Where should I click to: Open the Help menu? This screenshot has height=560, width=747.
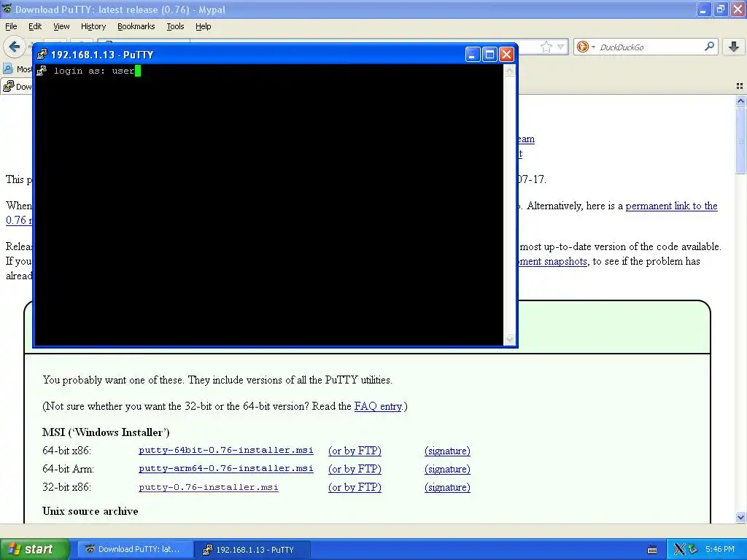pyautogui.click(x=203, y=26)
